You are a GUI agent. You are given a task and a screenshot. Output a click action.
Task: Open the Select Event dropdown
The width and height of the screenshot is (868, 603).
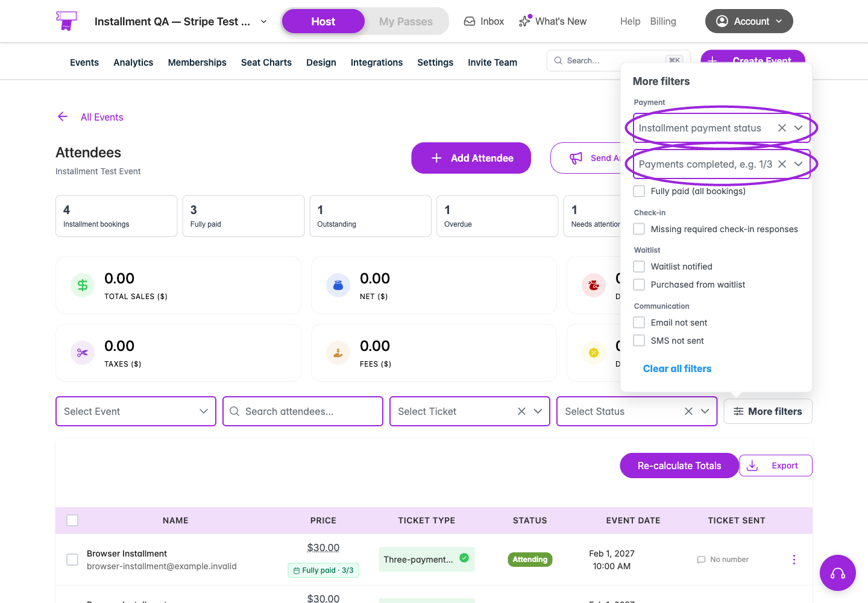coord(136,411)
